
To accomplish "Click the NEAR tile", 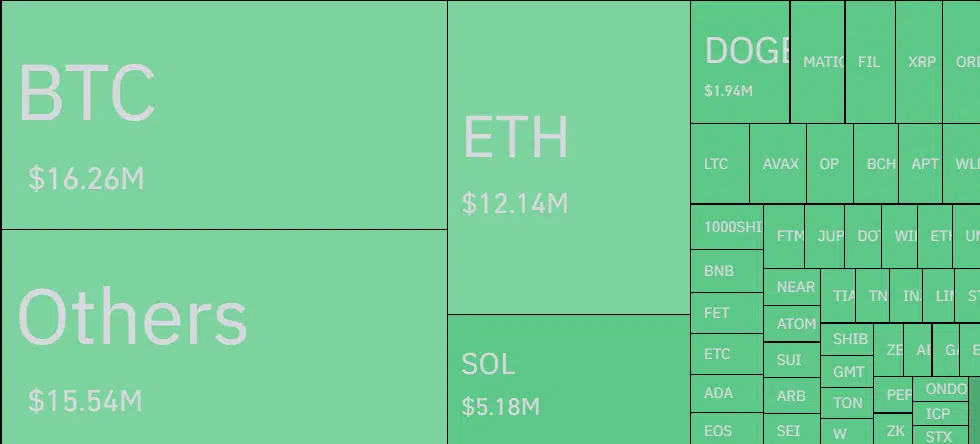I will coord(795,287).
